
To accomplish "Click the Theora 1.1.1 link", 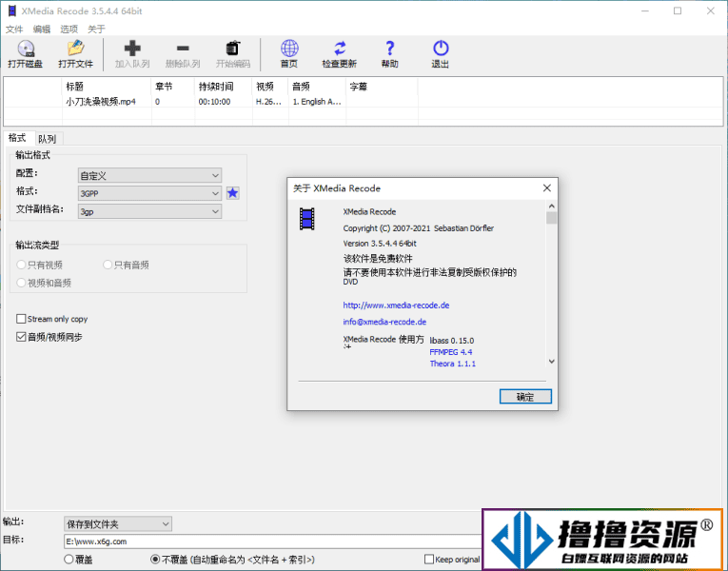I will [x=453, y=364].
